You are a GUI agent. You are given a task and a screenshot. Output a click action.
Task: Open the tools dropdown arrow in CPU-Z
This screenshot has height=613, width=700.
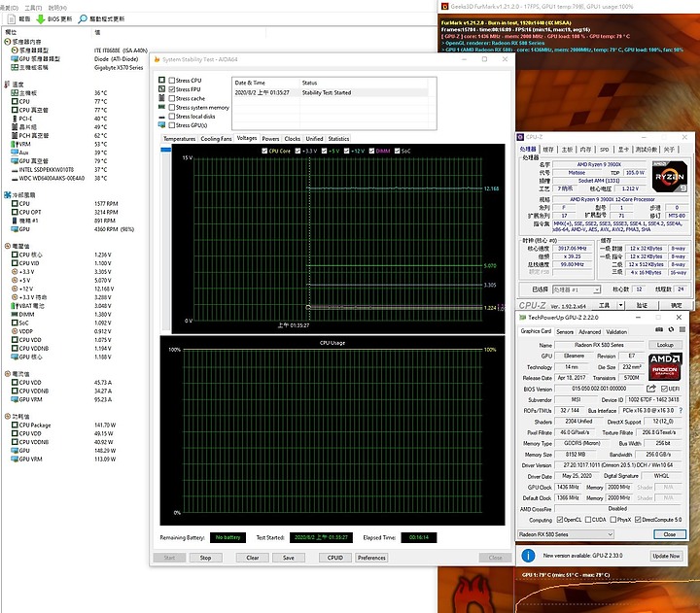pyautogui.click(x=620, y=305)
